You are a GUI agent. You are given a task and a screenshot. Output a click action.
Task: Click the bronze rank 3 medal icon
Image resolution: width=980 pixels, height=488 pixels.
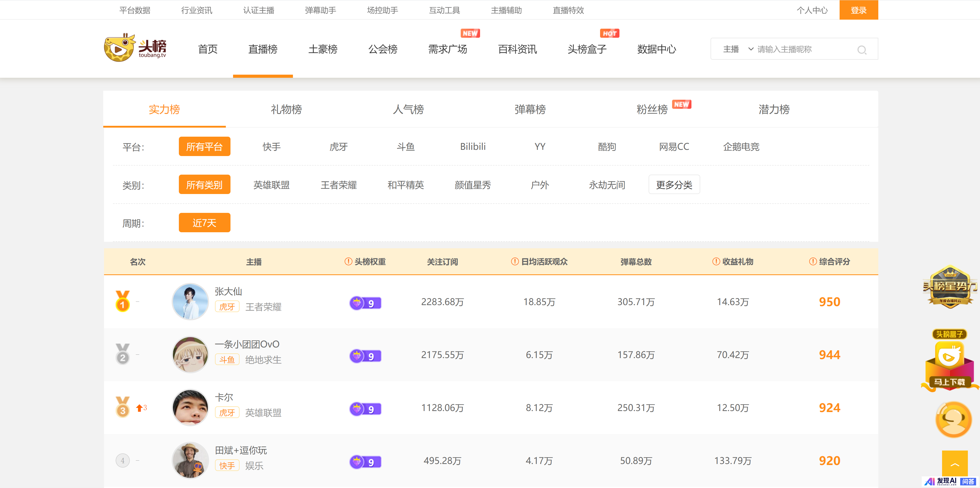coord(123,407)
